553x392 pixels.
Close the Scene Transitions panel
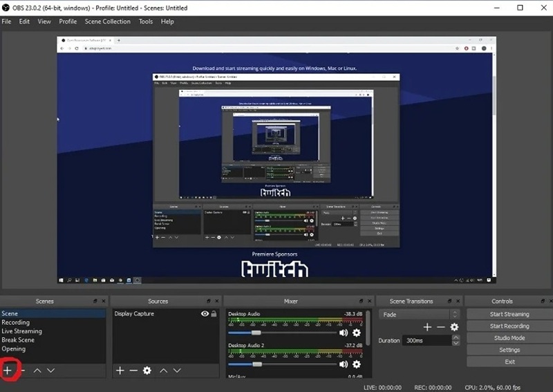tap(458, 301)
